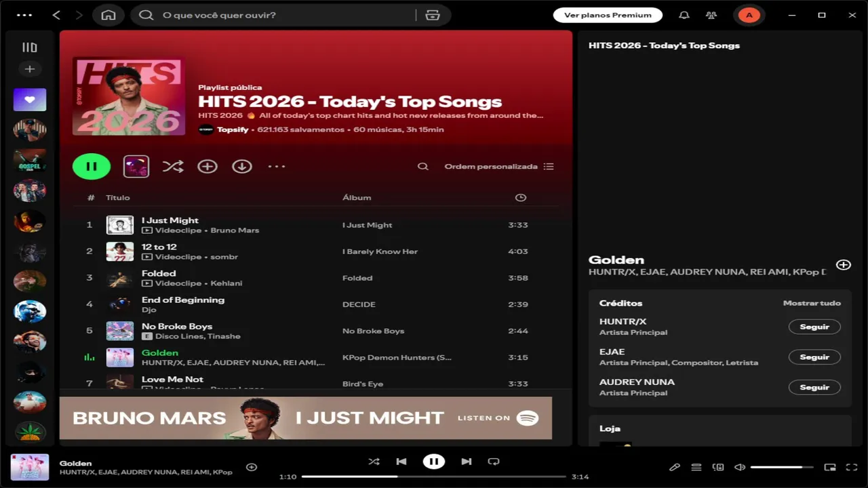Image resolution: width=868 pixels, height=488 pixels.
Task: Save playlist to library with plus circle icon
Action: click(x=208, y=166)
